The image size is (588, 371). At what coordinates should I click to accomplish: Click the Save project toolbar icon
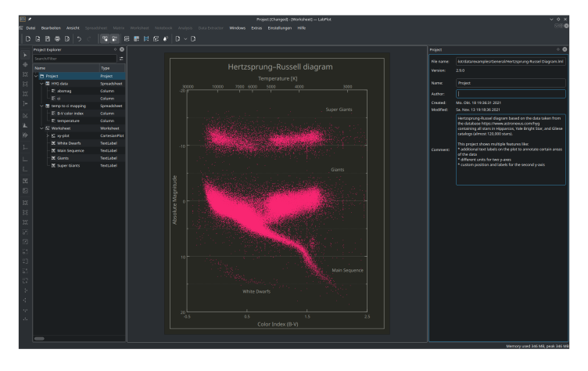[x=48, y=38]
